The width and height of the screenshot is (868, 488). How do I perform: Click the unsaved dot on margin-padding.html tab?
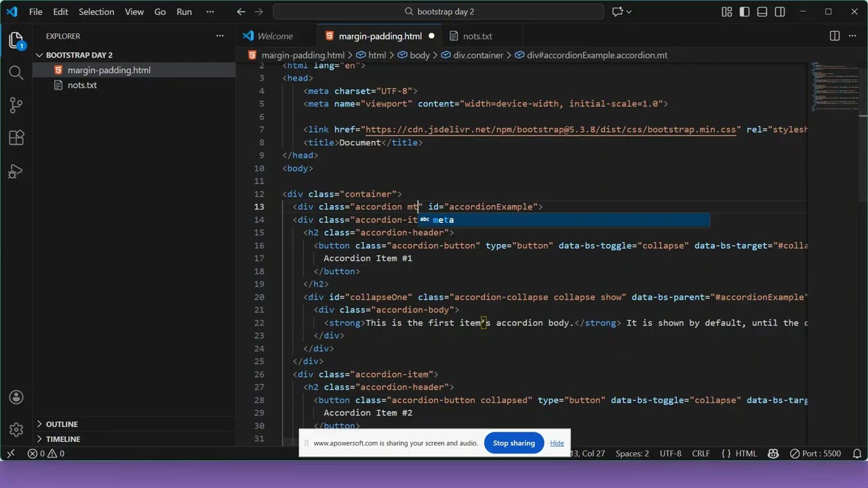(x=431, y=36)
